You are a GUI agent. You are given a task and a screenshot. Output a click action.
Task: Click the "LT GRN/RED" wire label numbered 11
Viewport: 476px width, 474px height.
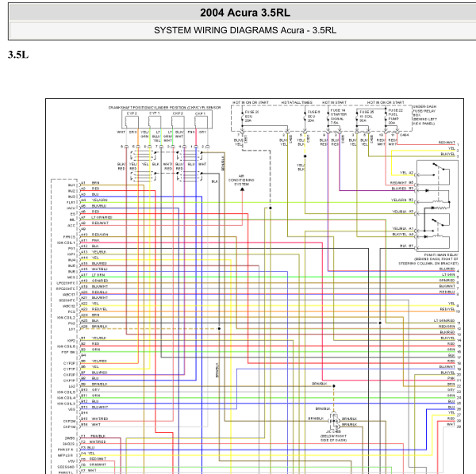[x=443, y=320]
